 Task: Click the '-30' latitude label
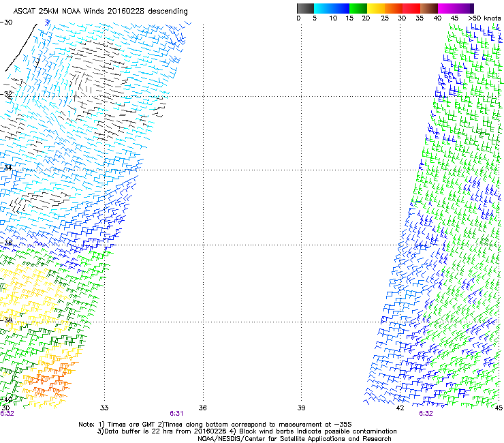pos(6,22)
